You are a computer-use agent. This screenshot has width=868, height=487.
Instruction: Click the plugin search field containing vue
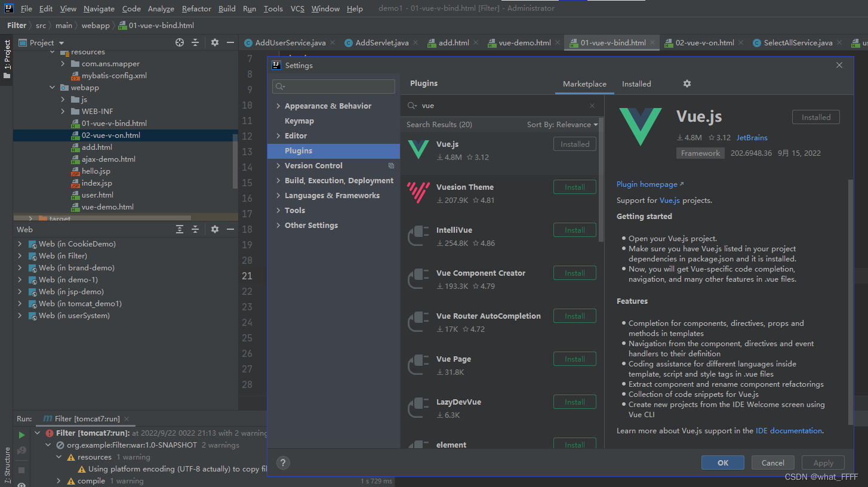501,106
